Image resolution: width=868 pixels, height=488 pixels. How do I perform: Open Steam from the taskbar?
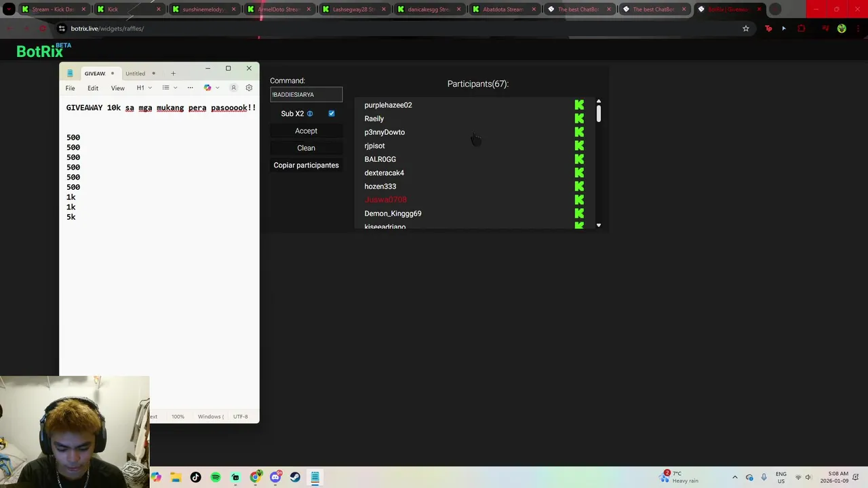pos(295,477)
